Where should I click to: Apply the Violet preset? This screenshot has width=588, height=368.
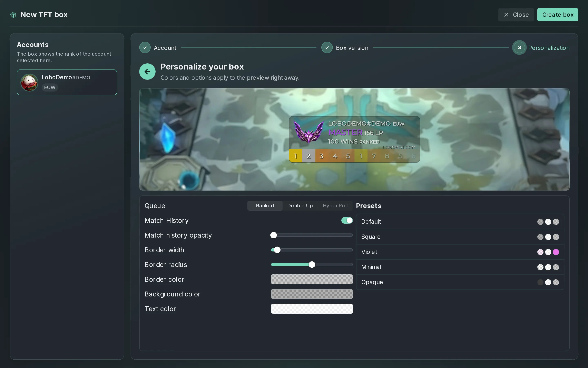[x=460, y=252]
